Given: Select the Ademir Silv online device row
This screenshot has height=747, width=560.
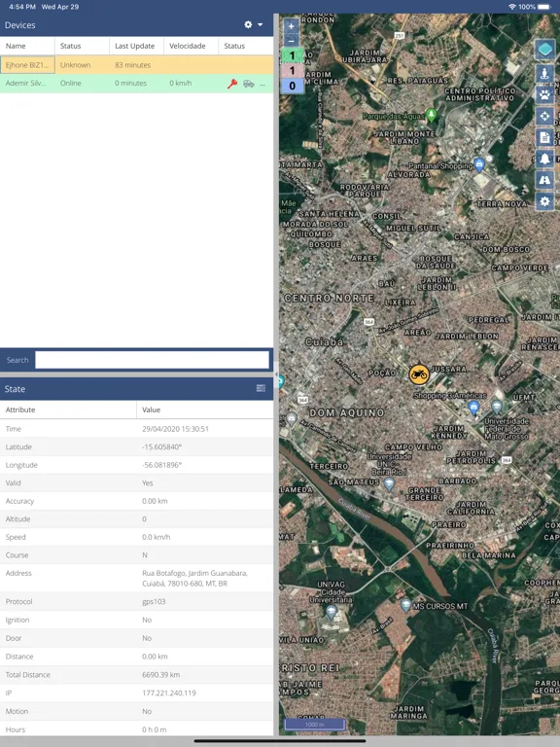Looking at the screenshot, I should tap(137, 83).
